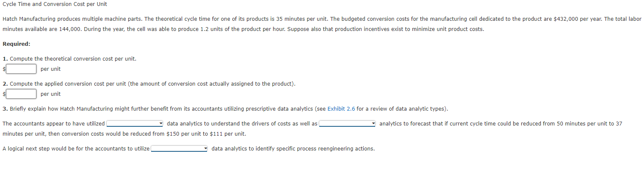644x170 pixels.
Task: Click the dollar sign beside the second input
Action: point(4,94)
